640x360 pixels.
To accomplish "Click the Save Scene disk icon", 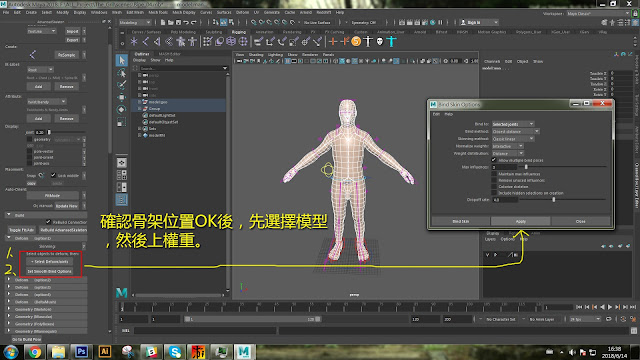I will (x=178, y=22).
